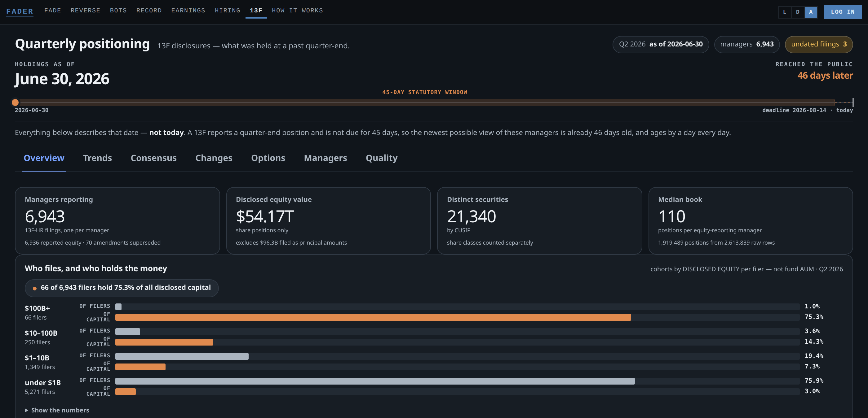Open the HOW IT WORKS page

297,11
